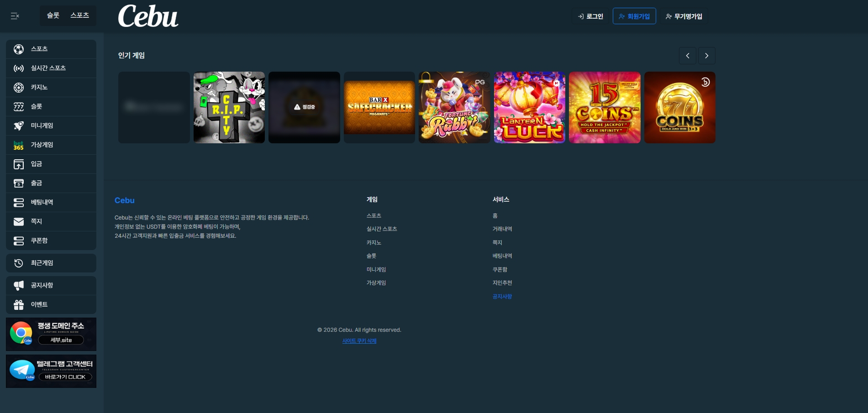Show next popular games with right chevron
Screen dimensions: 868x413
(x=707, y=56)
